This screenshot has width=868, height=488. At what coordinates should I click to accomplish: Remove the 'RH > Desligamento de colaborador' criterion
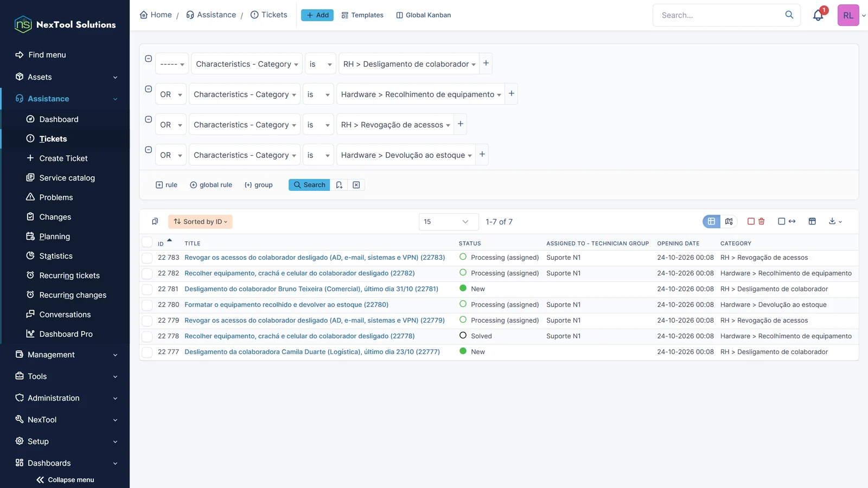tap(148, 59)
